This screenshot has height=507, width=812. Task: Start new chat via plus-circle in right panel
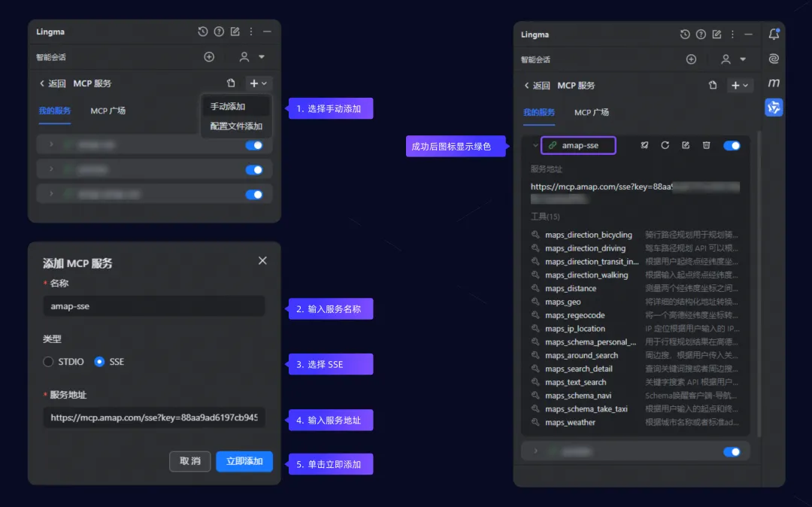click(x=691, y=59)
